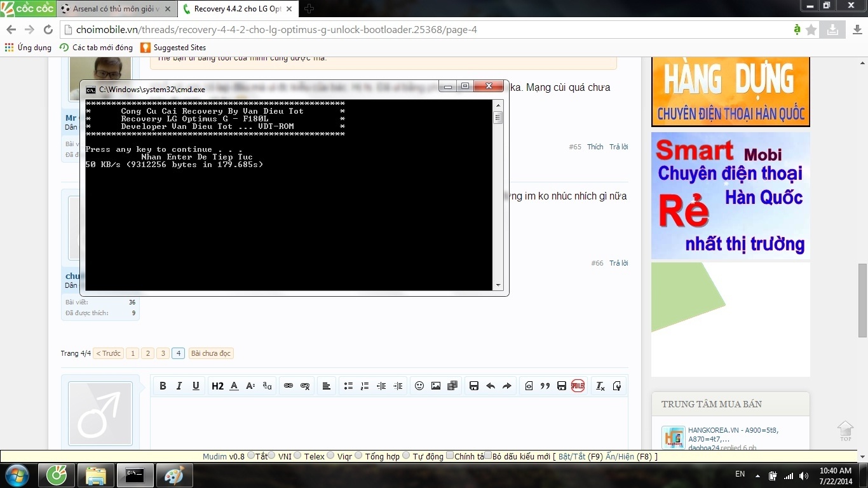Insert an ordered numbered list
The height and width of the screenshot is (488, 868).
365,386
